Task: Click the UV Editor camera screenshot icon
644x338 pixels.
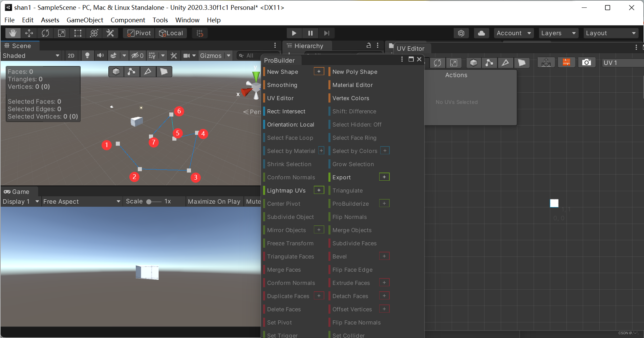Action: pyautogui.click(x=587, y=63)
